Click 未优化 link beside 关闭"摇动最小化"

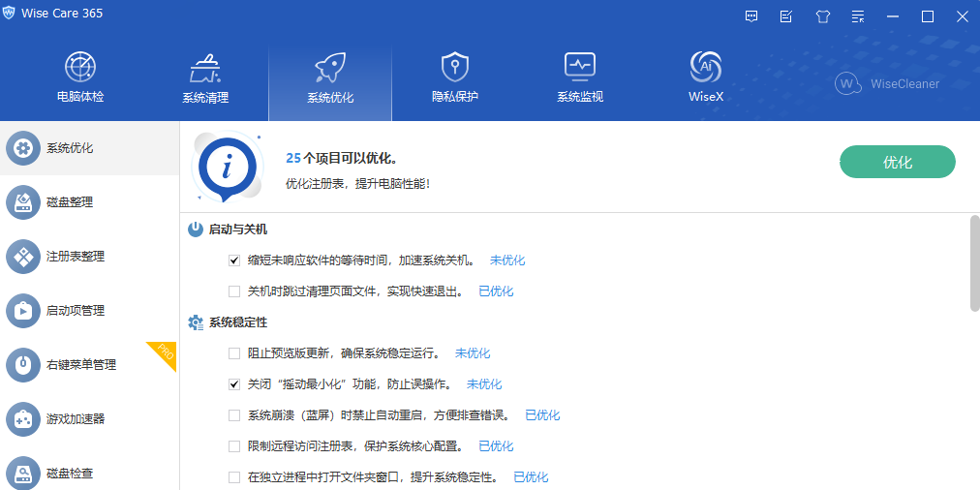(x=484, y=384)
